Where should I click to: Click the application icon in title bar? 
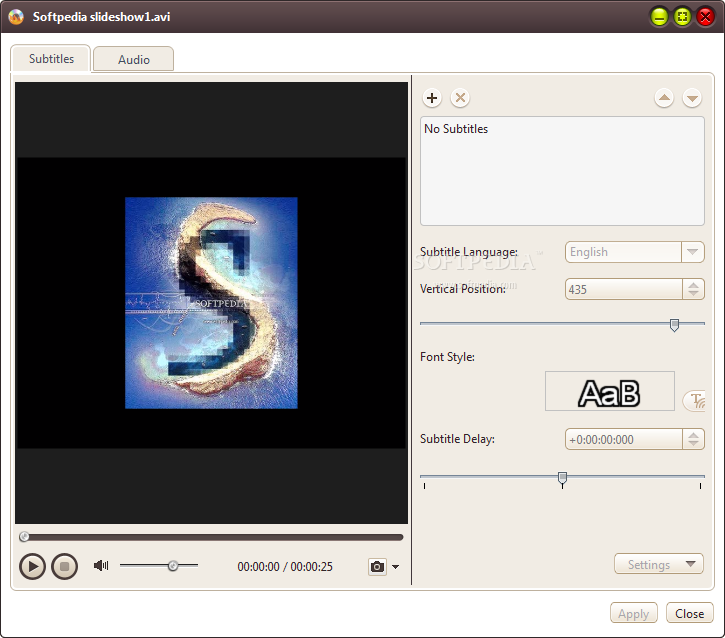click(x=16, y=17)
